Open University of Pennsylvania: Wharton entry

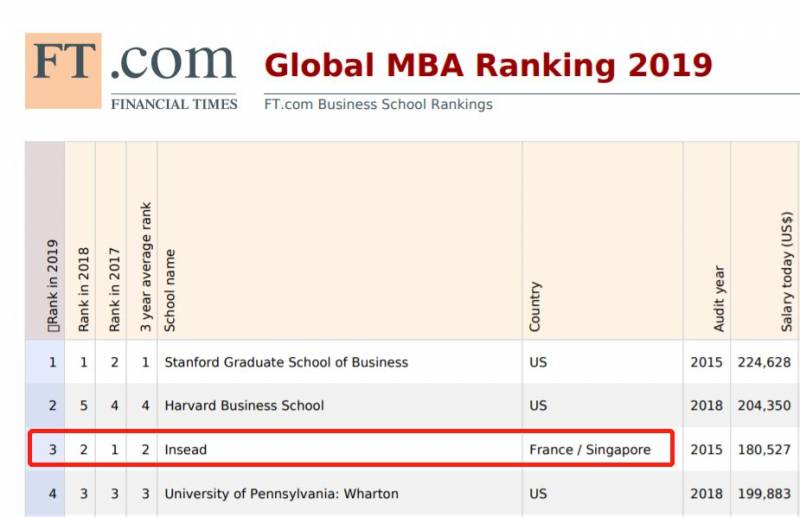point(281,494)
